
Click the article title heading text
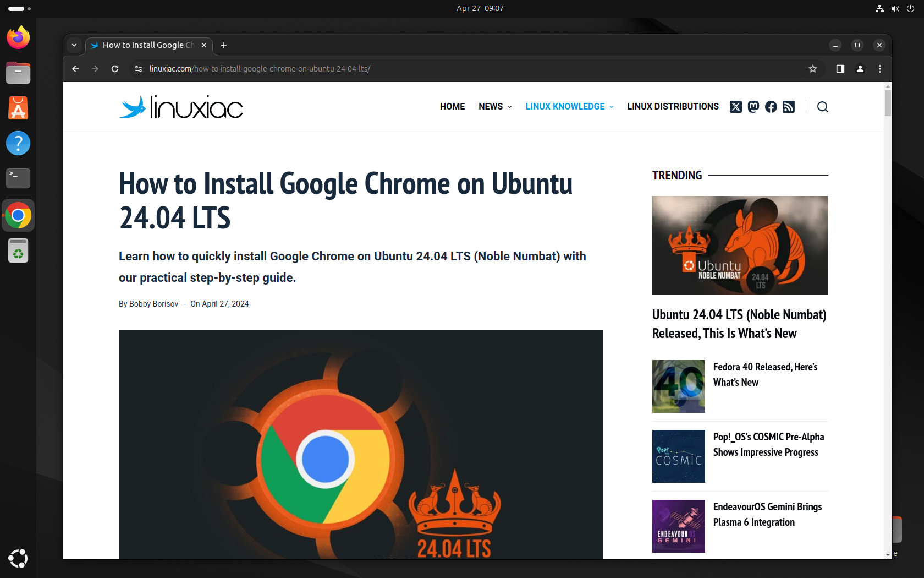(x=345, y=200)
